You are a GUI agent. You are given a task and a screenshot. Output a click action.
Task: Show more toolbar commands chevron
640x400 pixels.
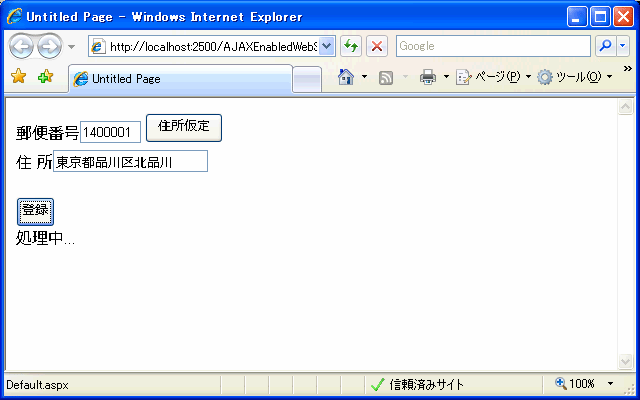628,69
